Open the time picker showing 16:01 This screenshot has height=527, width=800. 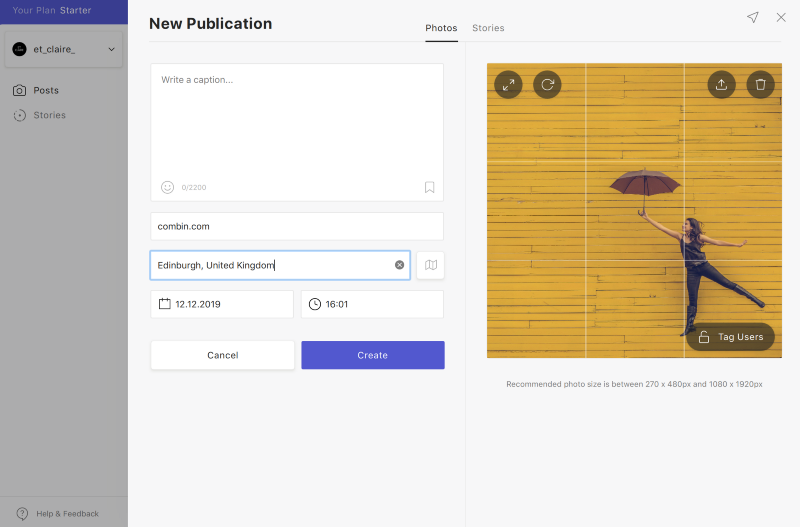coord(372,304)
